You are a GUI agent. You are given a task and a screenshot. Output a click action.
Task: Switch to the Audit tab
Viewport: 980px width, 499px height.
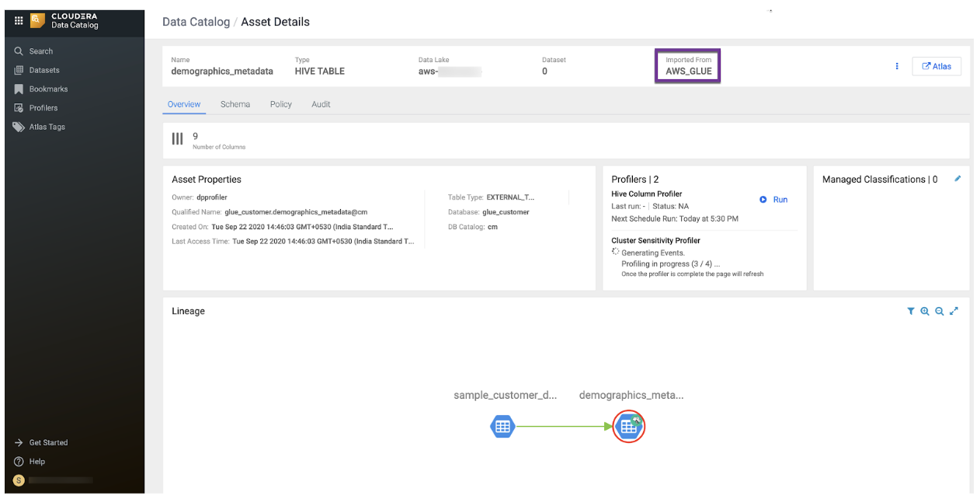click(x=321, y=104)
